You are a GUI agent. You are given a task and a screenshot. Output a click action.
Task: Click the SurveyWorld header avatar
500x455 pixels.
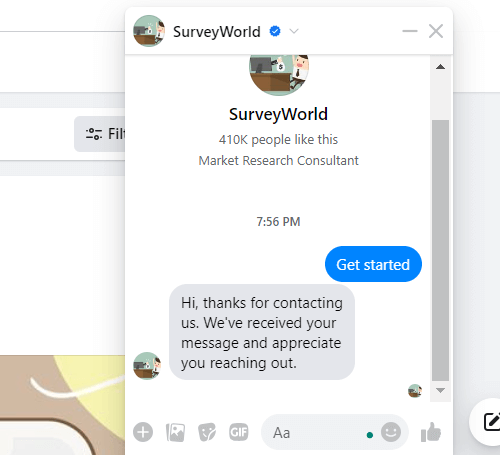[149, 31]
